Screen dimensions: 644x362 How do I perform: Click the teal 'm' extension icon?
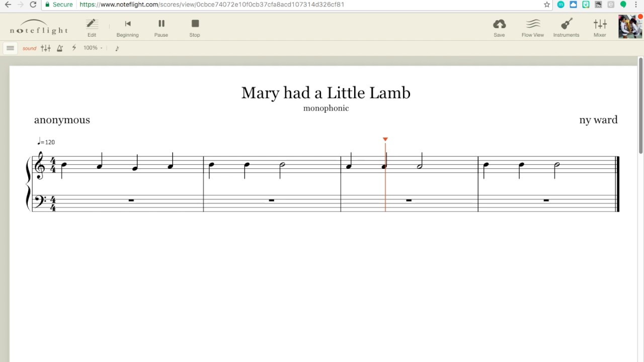coord(560,5)
